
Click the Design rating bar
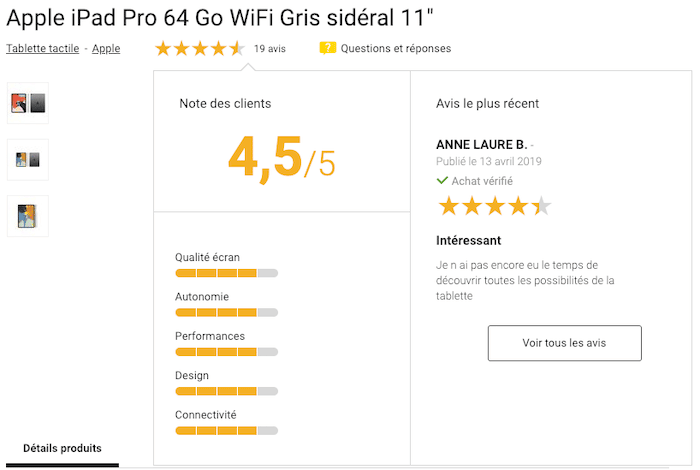[x=226, y=391]
